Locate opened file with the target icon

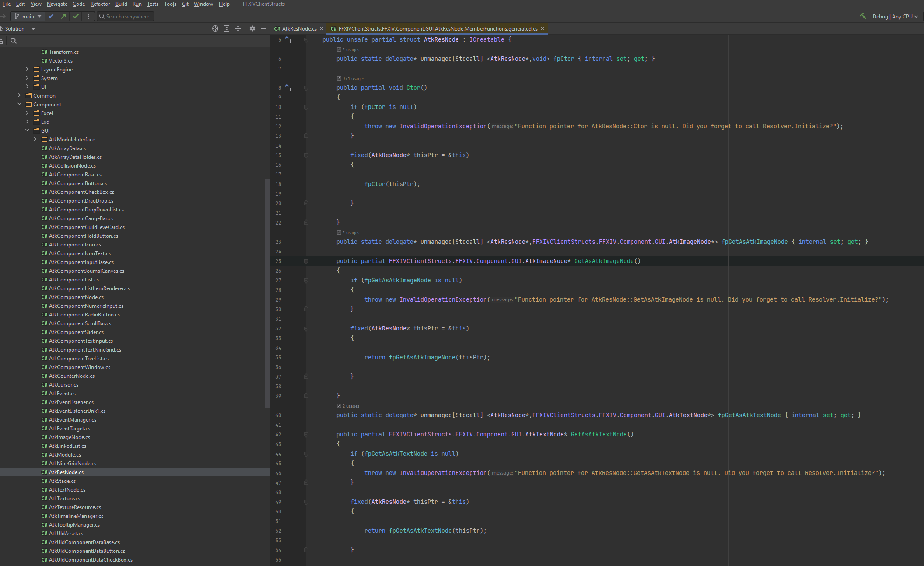[x=215, y=28]
